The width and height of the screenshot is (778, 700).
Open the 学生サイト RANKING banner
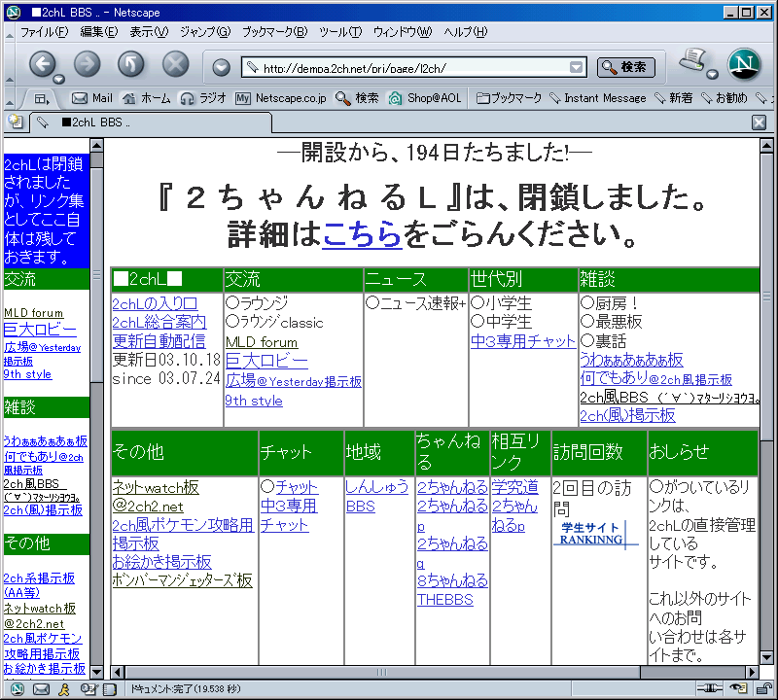point(595,534)
